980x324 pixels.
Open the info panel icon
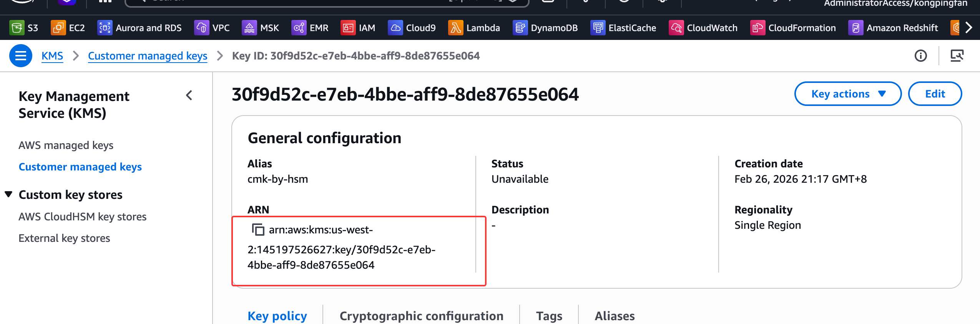pos(920,56)
